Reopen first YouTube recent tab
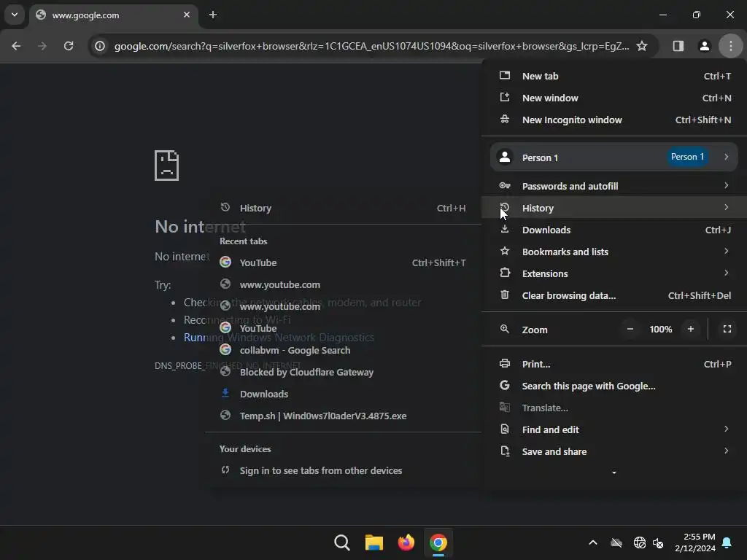 343,262
